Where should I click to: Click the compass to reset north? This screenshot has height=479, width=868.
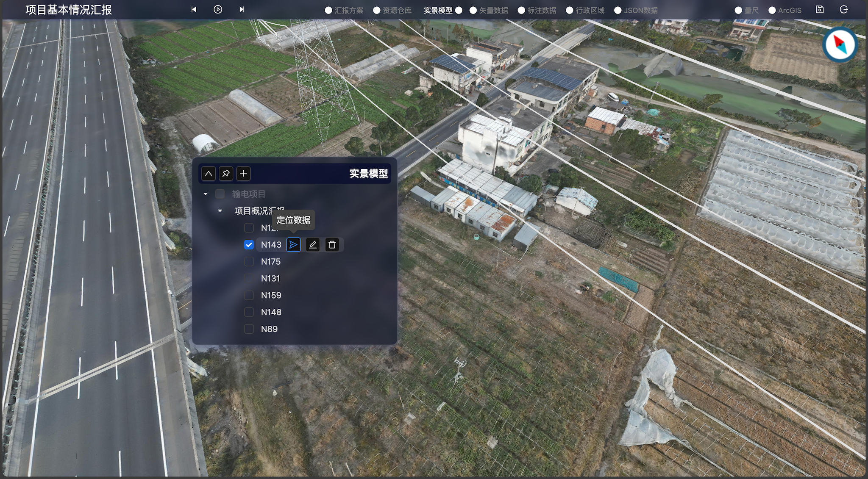point(840,45)
